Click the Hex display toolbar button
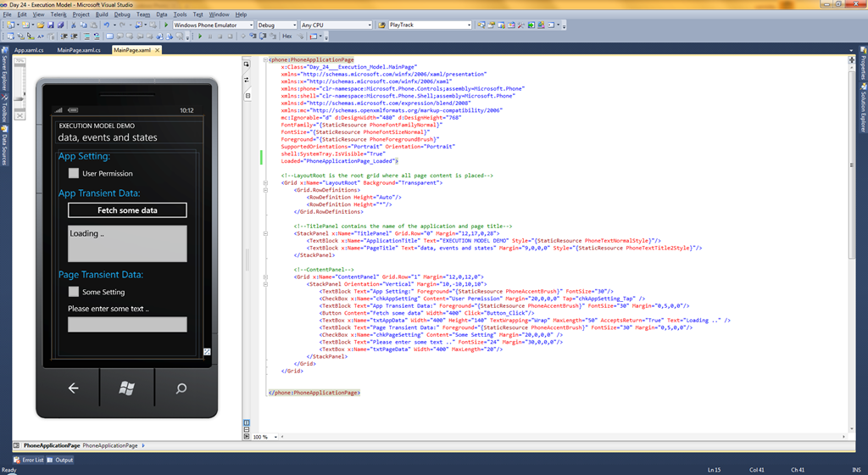 click(x=287, y=36)
